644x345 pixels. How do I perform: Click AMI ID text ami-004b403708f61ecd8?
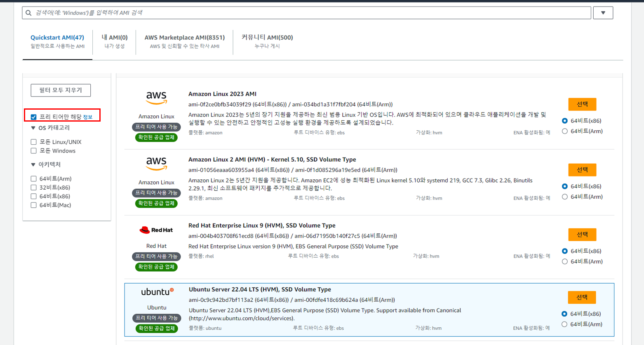pos(221,236)
